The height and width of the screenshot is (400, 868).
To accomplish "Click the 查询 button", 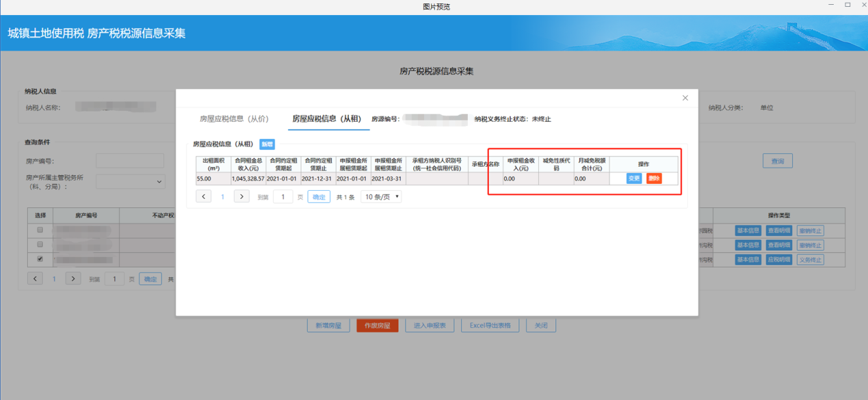I will click(x=778, y=161).
